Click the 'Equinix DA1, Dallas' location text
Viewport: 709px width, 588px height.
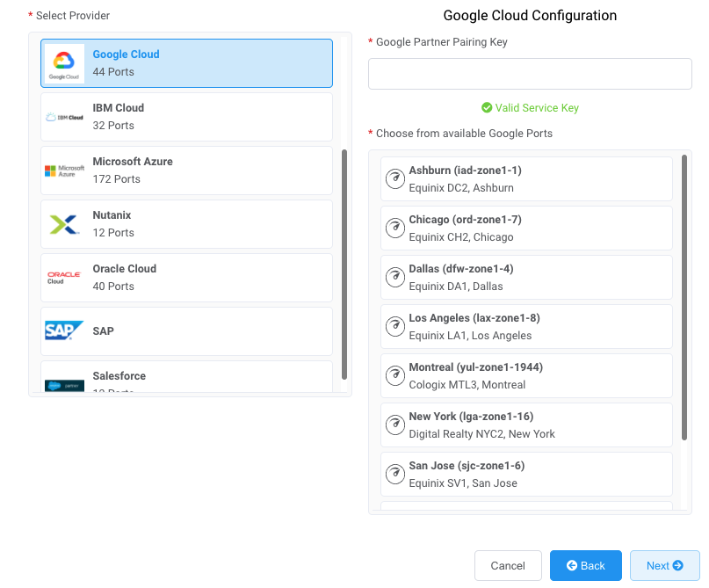(x=456, y=287)
